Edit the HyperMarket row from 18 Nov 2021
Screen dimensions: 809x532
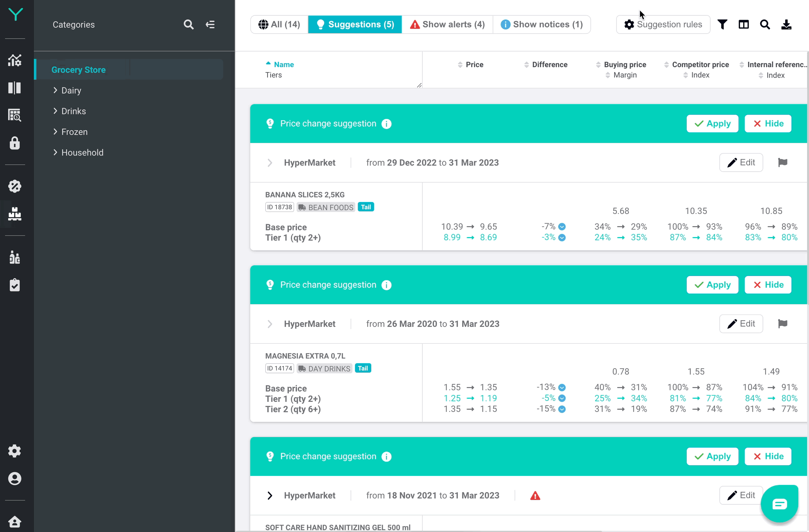(x=741, y=495)
